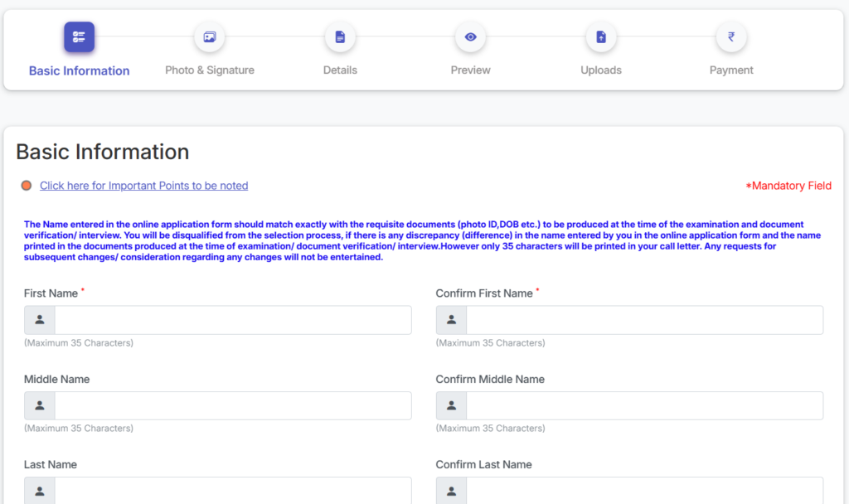Switch to the Payment tab label
The height and width of the screenshot is (504, 849).
point(731,70)
